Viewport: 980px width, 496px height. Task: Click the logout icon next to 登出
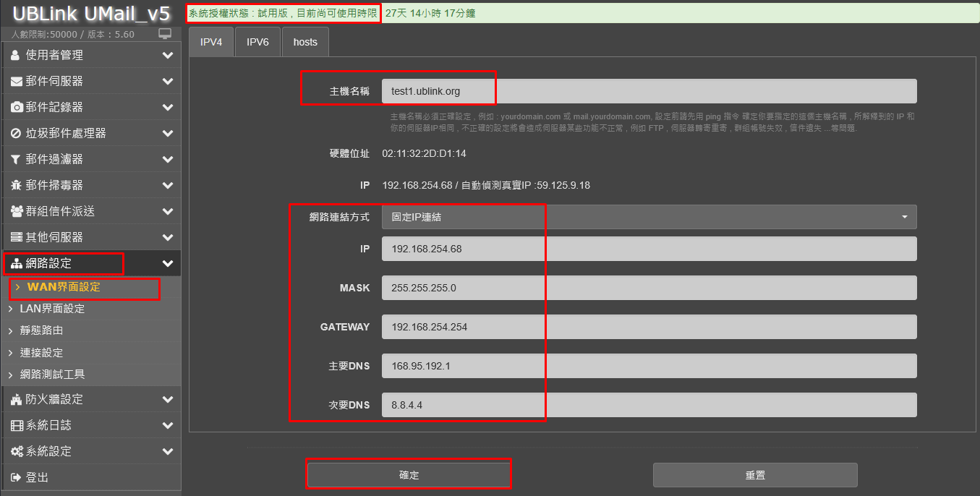17,477
